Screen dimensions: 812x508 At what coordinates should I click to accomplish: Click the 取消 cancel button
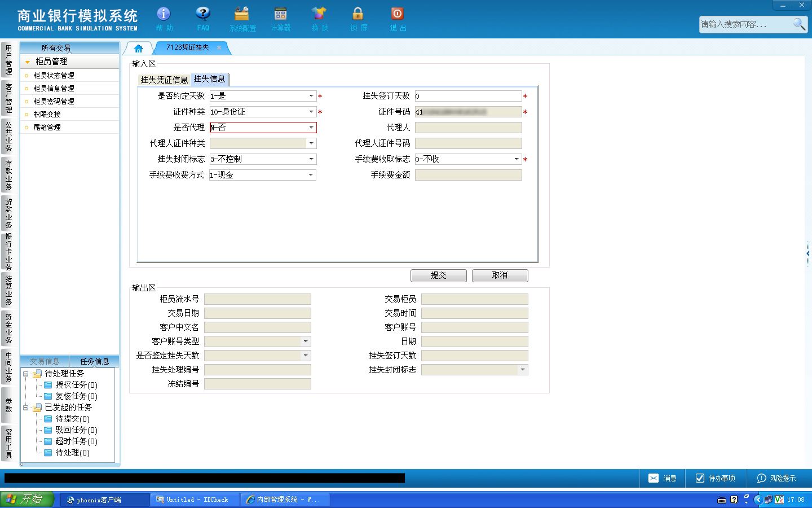[x=500, y=275]
